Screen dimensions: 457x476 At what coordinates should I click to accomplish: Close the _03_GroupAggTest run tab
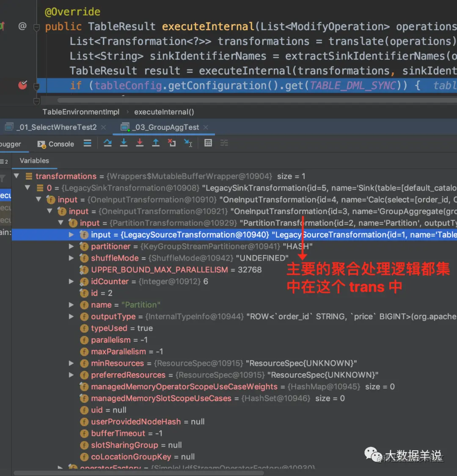click(206, 127)
